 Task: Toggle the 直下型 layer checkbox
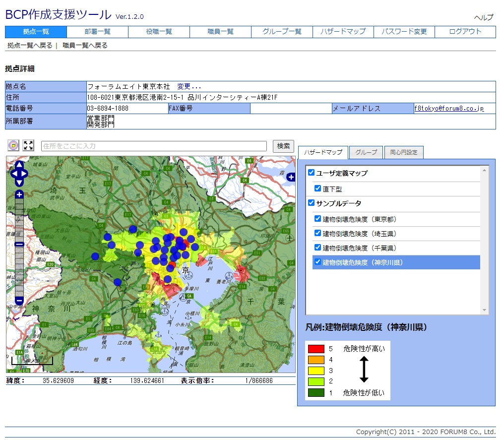pos(318,189)
